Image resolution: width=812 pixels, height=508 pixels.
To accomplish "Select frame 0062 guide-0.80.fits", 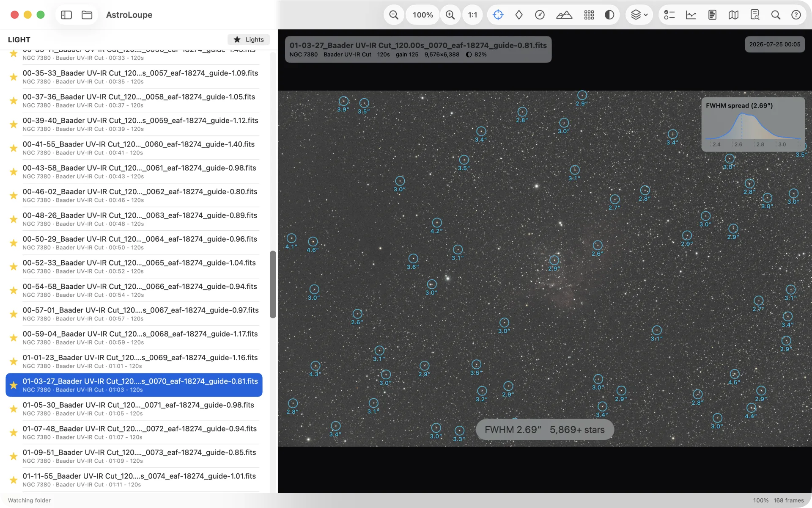I will (134, 195).
